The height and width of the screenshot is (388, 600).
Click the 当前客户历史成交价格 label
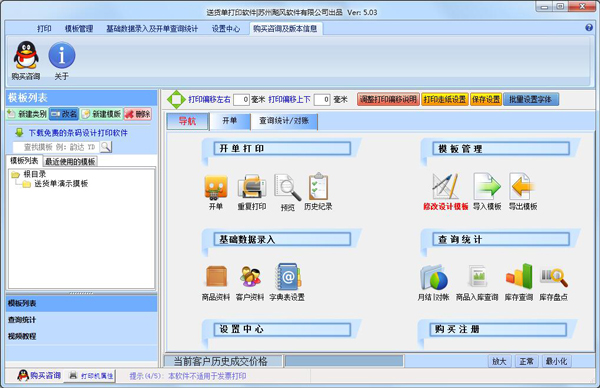tap(220, 361)
